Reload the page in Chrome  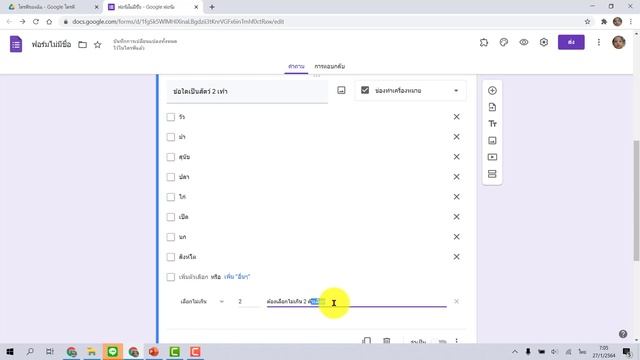pos(36,22)
